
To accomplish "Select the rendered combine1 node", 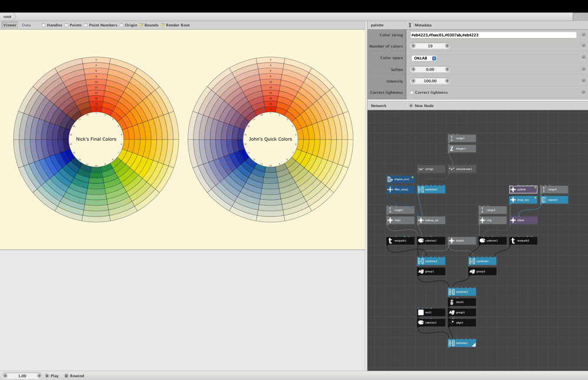I will 462,343.
